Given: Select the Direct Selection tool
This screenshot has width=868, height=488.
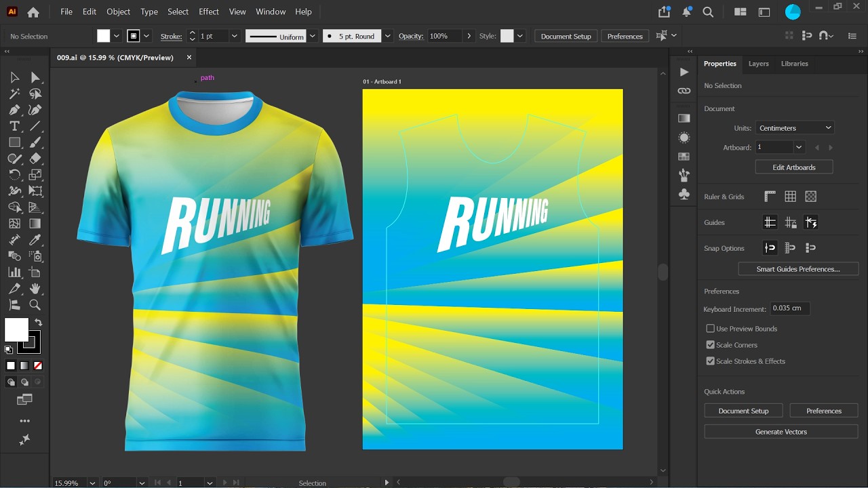Looking at the screenshot, I should (x=35, y=77).
